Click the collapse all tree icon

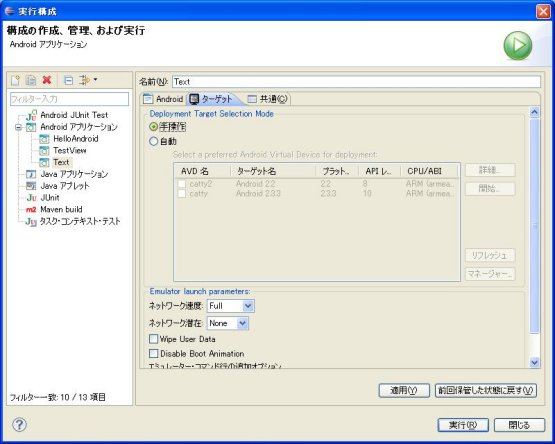click(68, 81)
